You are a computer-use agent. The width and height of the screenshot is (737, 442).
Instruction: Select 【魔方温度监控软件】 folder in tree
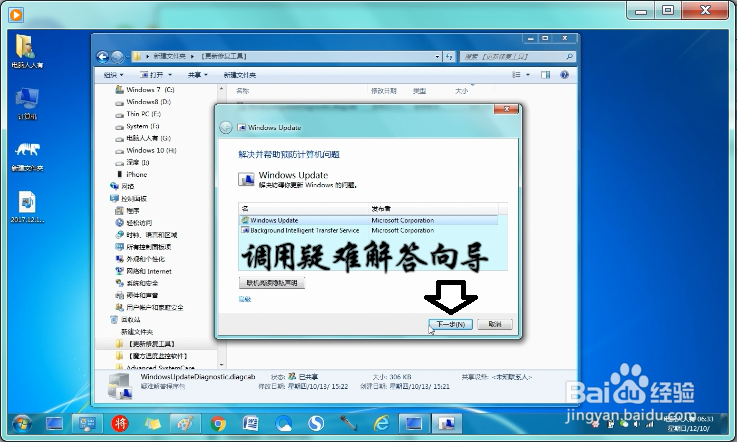[152, 356]
